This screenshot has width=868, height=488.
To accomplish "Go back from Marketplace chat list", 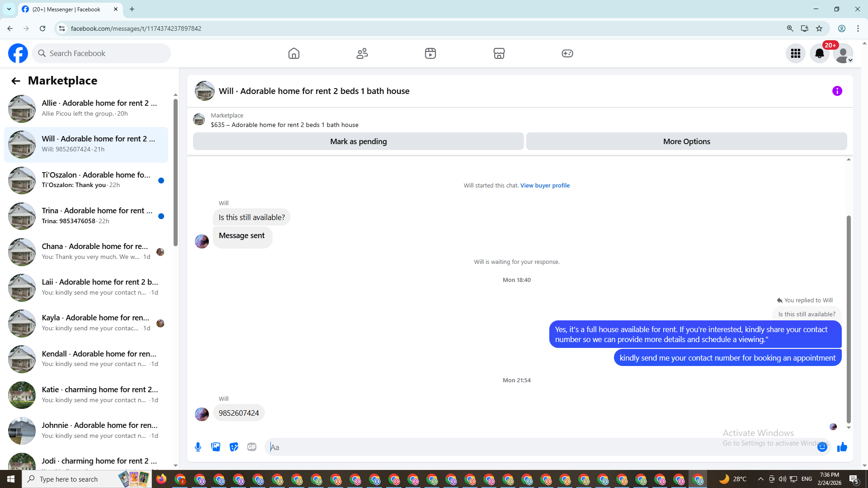I will [x=16, y=81].
